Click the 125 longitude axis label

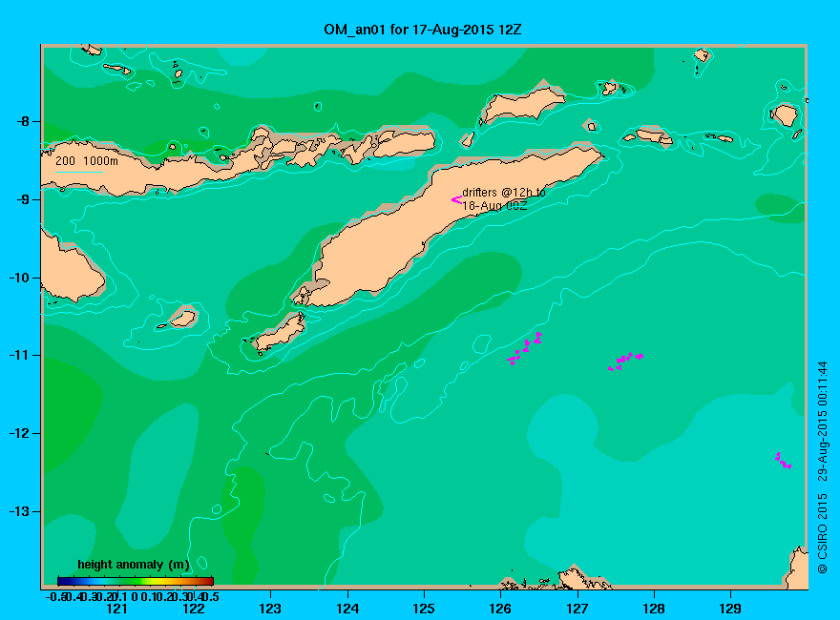tap(424, 609)
